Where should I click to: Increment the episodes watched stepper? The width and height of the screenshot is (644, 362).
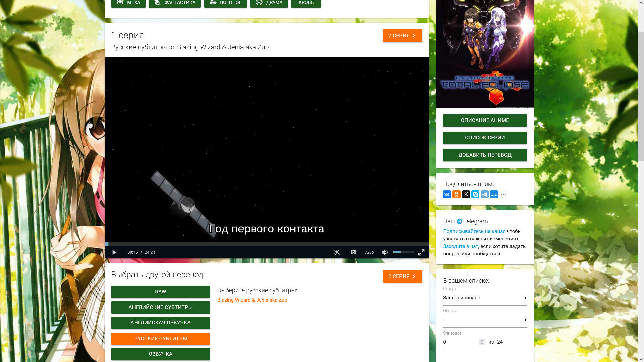(482, 340)
